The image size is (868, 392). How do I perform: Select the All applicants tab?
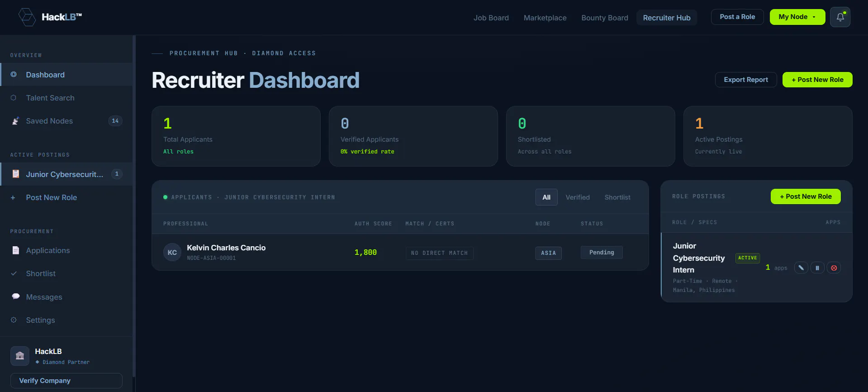pos(546,197)
